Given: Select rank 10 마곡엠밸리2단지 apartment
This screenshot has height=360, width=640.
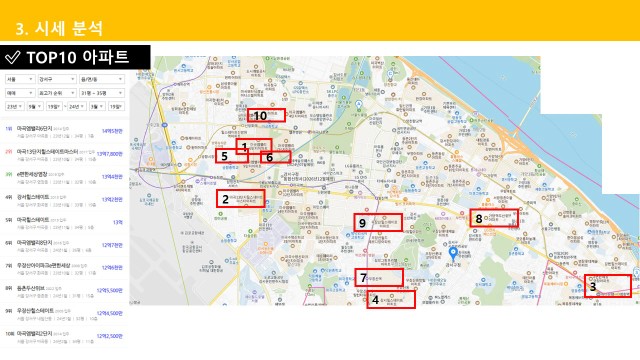Looking at the screenshot, I should click(34, 334).
